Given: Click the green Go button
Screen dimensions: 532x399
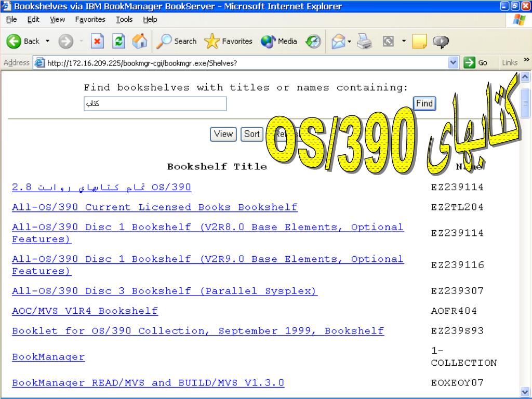Looking at the screenshot, I should (475, 63).
